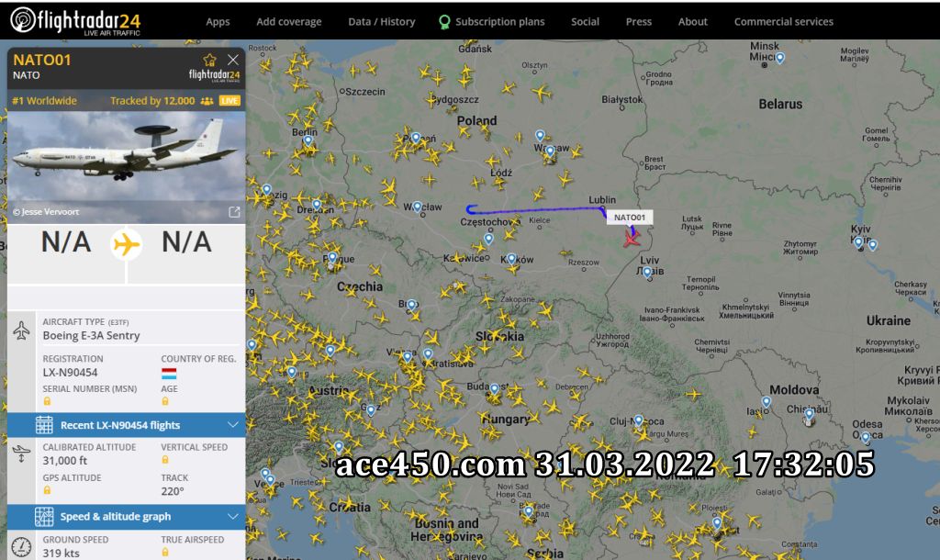Click the Lviv airport pin marker
Viewport: 940px width, 560px height.
[x=647, y=274]
